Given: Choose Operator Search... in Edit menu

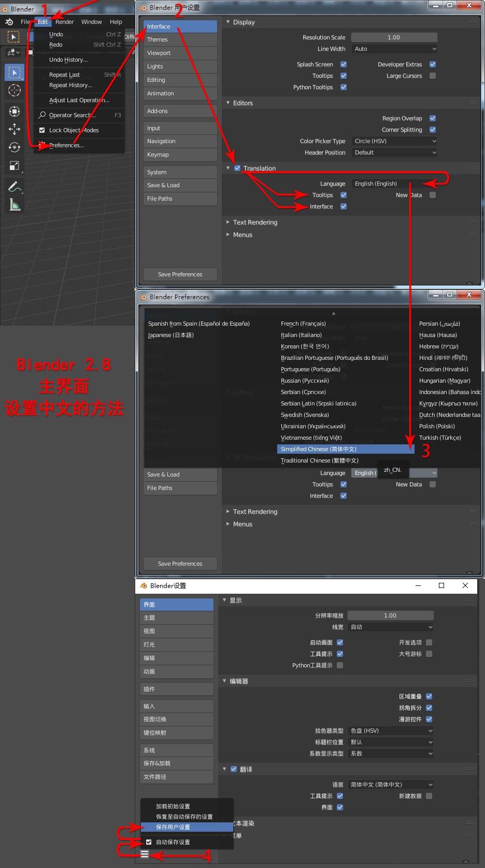Looking at the screenshot, I should point(80,115).
